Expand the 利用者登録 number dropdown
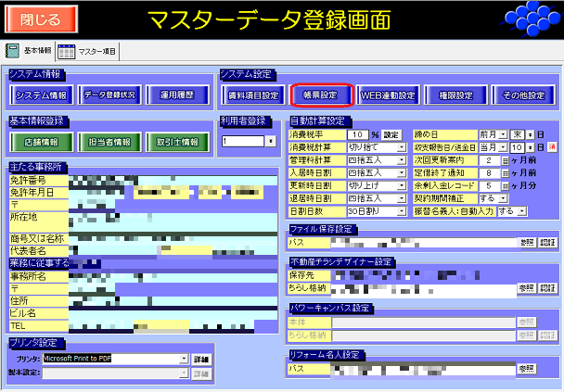 270,142
